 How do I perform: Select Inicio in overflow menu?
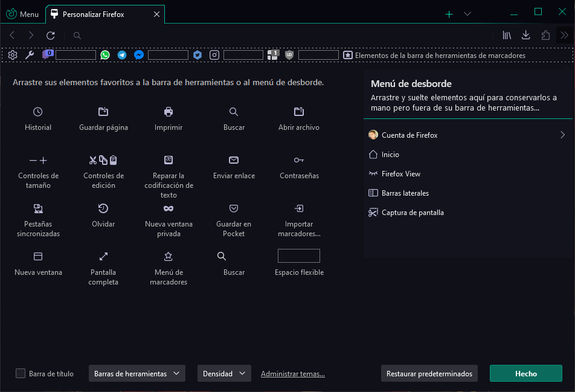click(468, 155)
